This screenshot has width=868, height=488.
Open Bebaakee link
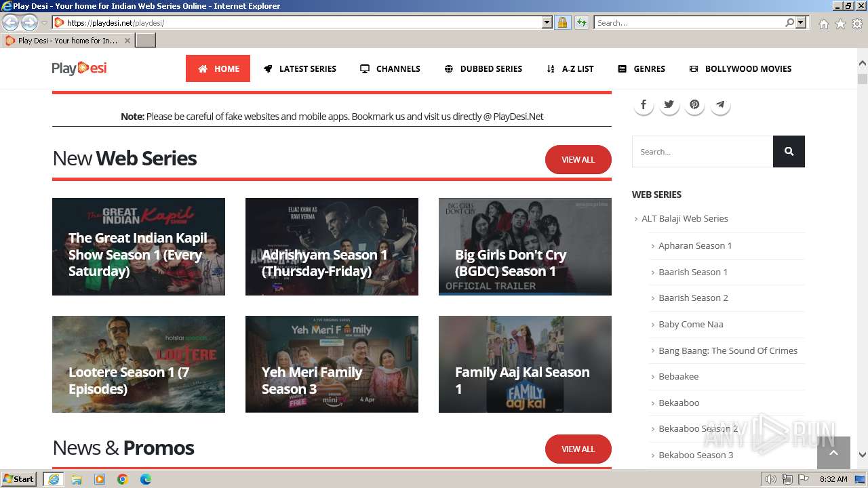(678, 376)
